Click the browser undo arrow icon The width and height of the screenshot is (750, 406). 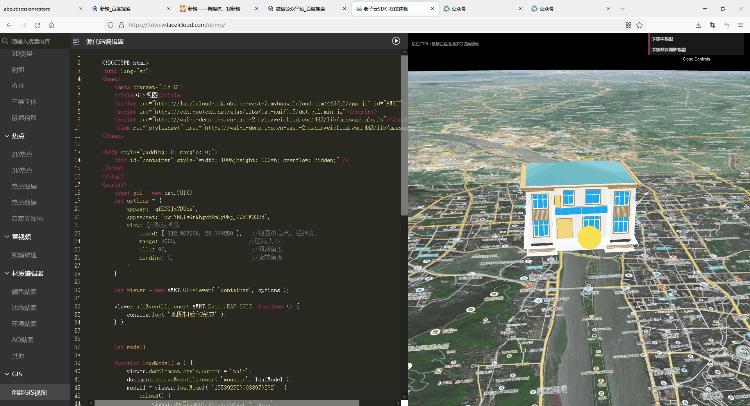727,25
